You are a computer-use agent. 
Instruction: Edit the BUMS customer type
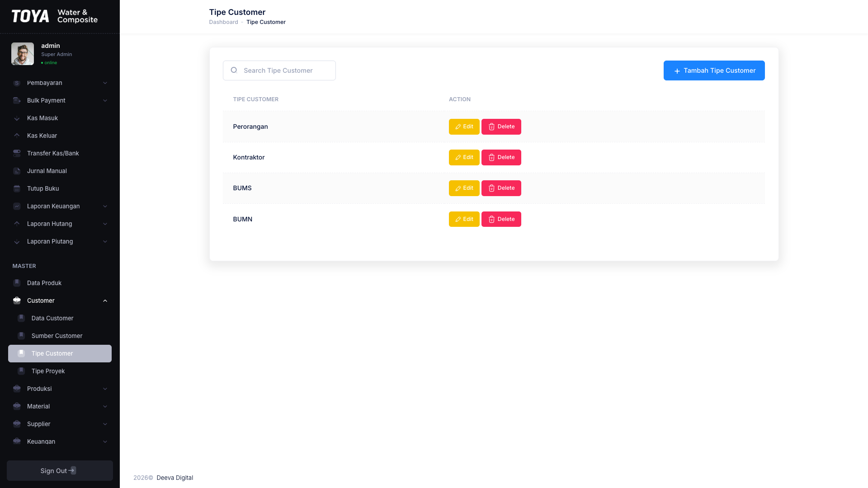(x=464, y=188)
